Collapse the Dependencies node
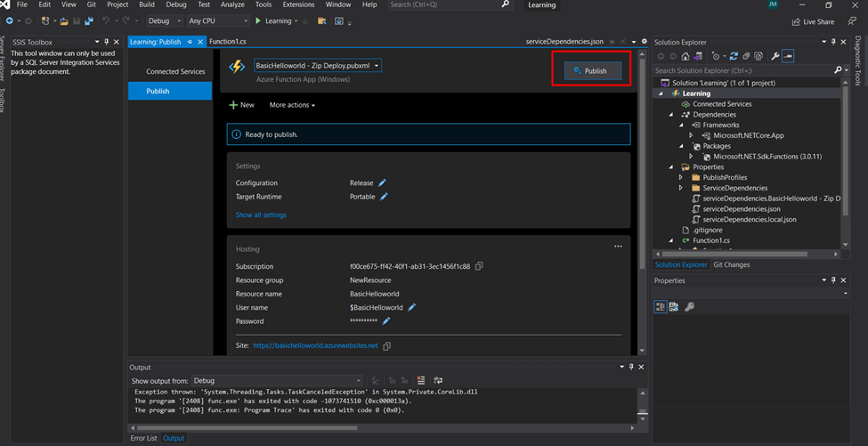 pyautogui.click(x=671, y=115)
